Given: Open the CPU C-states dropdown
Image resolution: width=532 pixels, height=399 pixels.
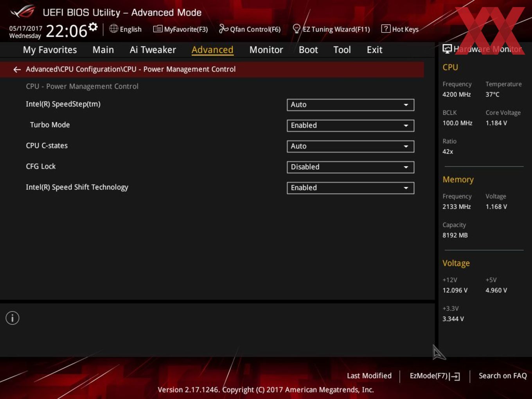Looking at the screenshot, I should 350,146.
